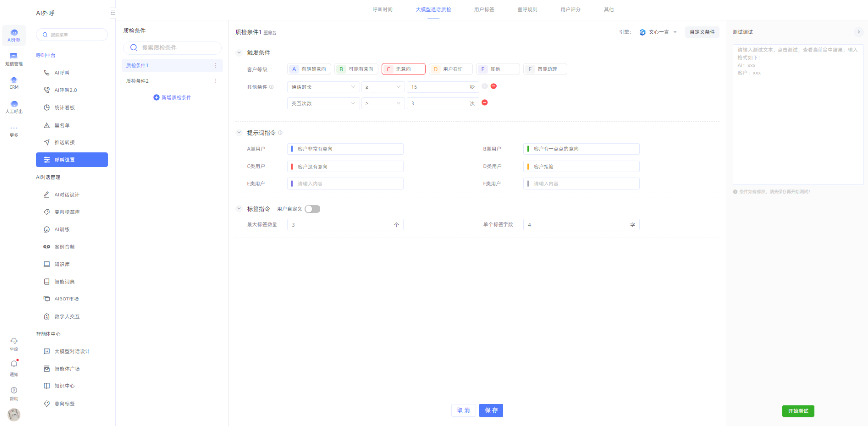Image resolution: width=868 pixels, height=426 pixels.
Task: Click the 开始测试 button
Action: [x=798, y=411]
